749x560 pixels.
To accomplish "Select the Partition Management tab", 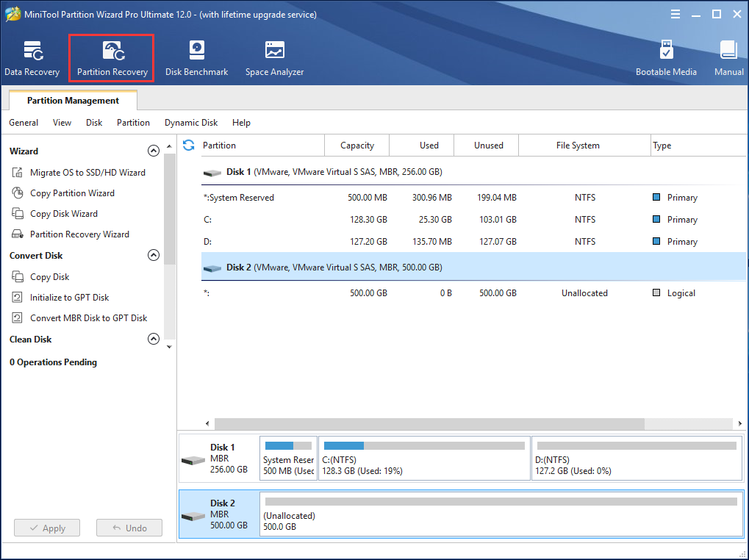I will pyautogui.click(x=73, y=101).
